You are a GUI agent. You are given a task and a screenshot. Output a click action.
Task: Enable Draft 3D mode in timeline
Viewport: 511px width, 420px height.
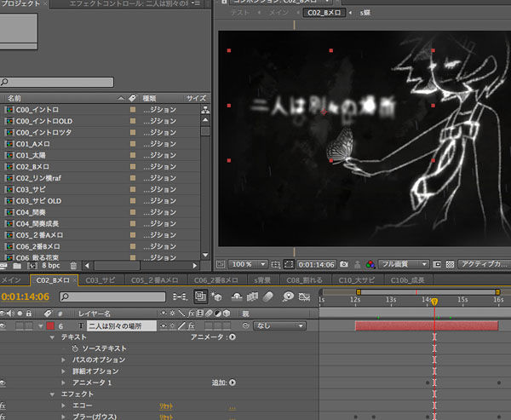click(x=216, y=296)
